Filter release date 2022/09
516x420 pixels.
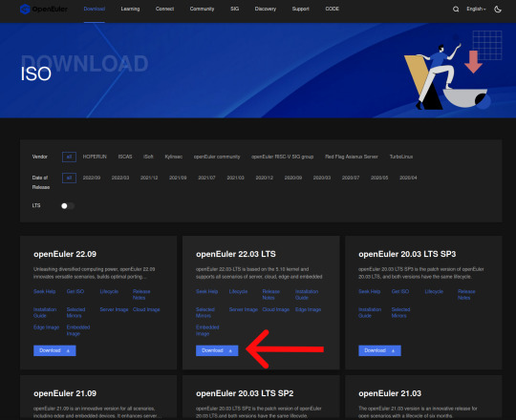[x=92, y=178]
